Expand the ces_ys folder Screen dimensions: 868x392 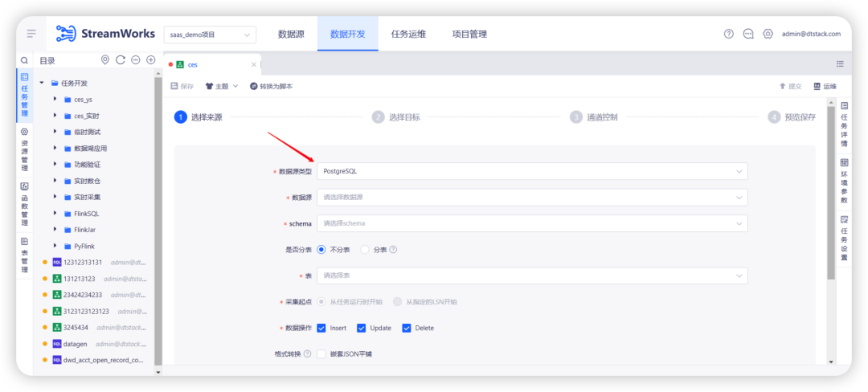(55, 100)
